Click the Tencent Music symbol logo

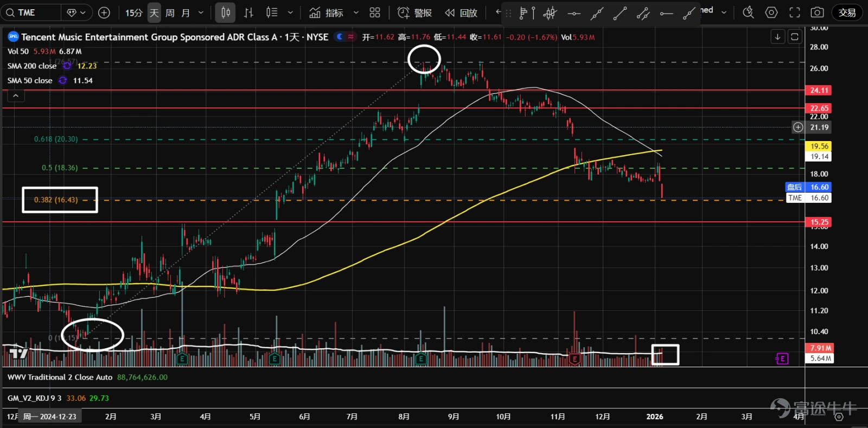pyautogui.click(x=13, y=36)
